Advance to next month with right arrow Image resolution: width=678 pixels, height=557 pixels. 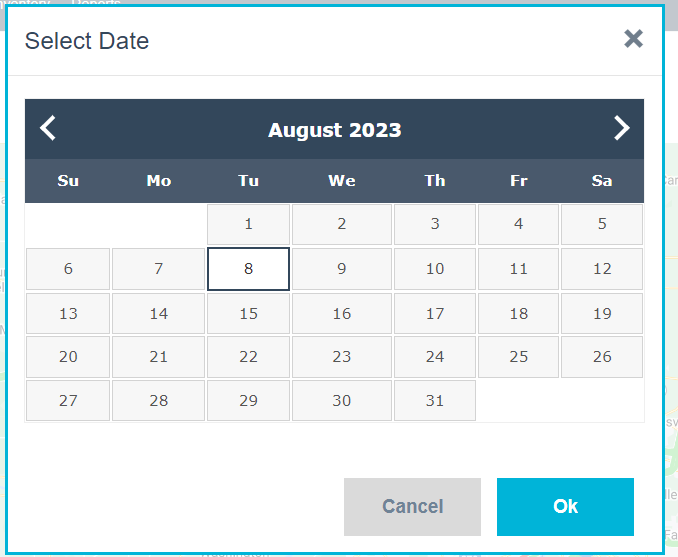621,129
